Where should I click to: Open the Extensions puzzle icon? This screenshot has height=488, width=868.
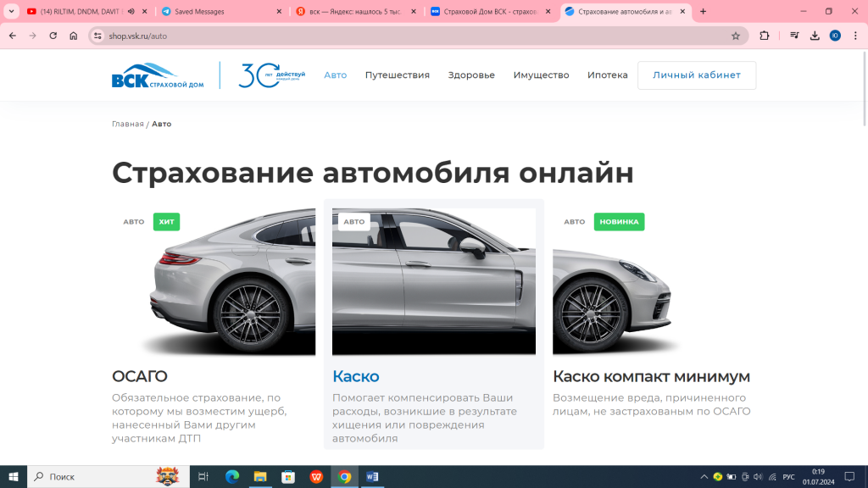click(765, 36)
